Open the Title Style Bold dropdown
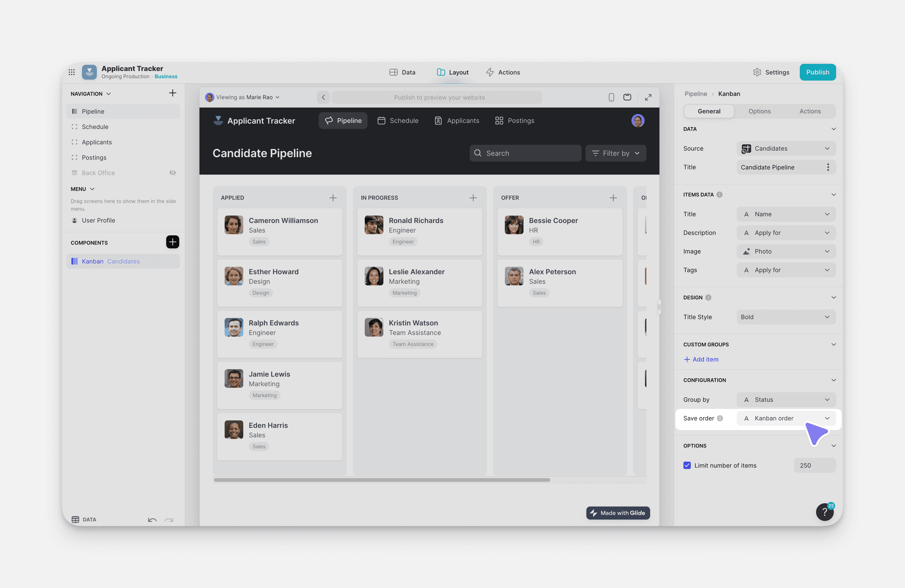Viewport: 905px width, 588px height. click(786, 317)
